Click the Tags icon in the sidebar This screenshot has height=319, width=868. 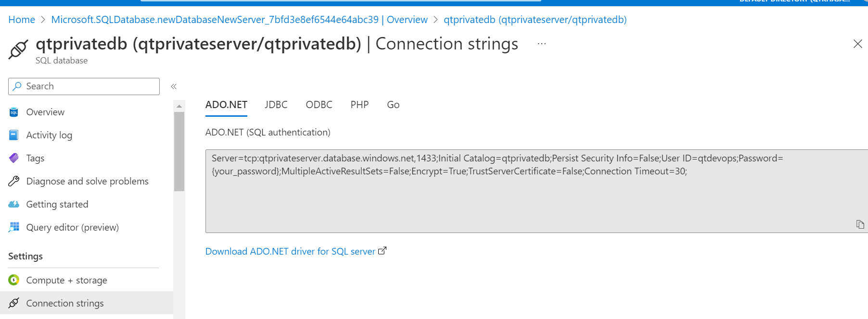tap(13, 158)
